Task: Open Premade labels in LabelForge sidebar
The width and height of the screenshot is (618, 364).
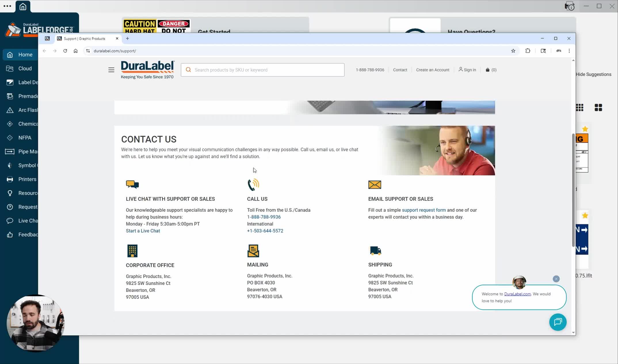Action: (20, 96)
